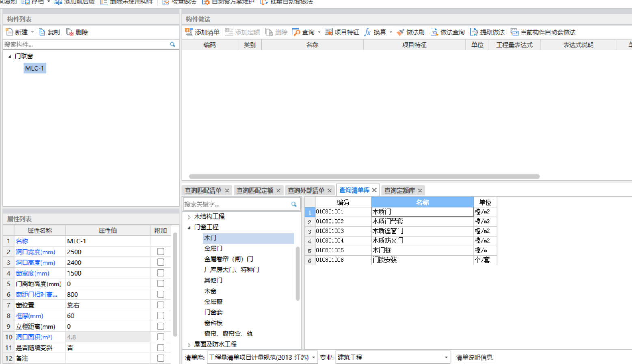The image size is (632, 364).
Task: Click the 当前构件自动套做法 icon
Action: coord(515,32)
